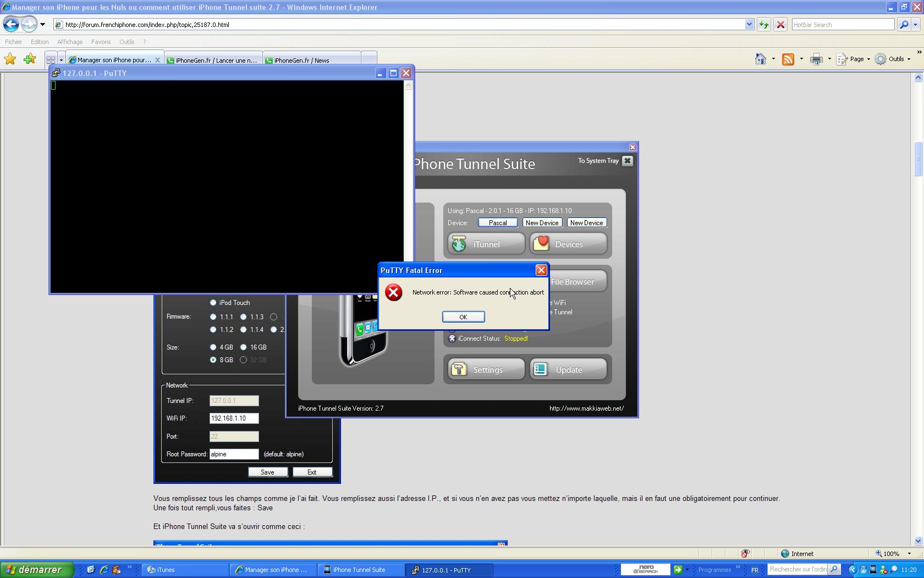The height and width of the screenshot is (578, 924).
Task: Click Update in iPhone Tunnel Suite
Action: [568, 369]
